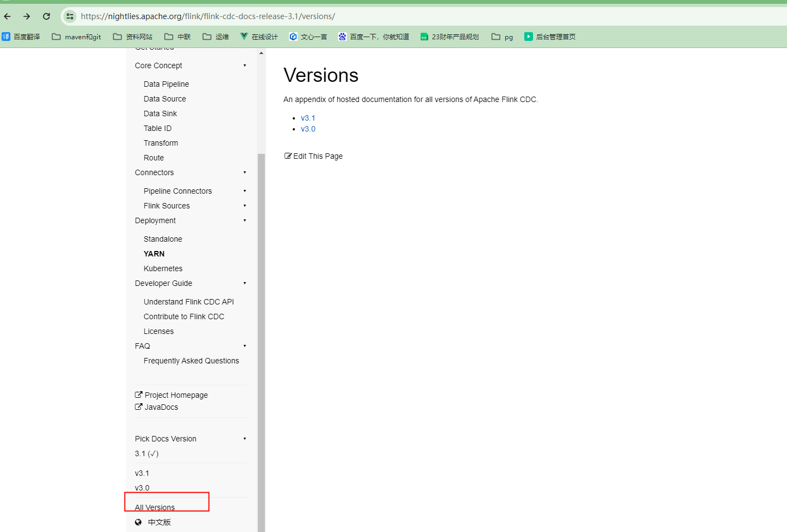Viewport: 787px width, 532px height.
Task: Open the 文心一言 bookmark
Action: pos(308,37)
